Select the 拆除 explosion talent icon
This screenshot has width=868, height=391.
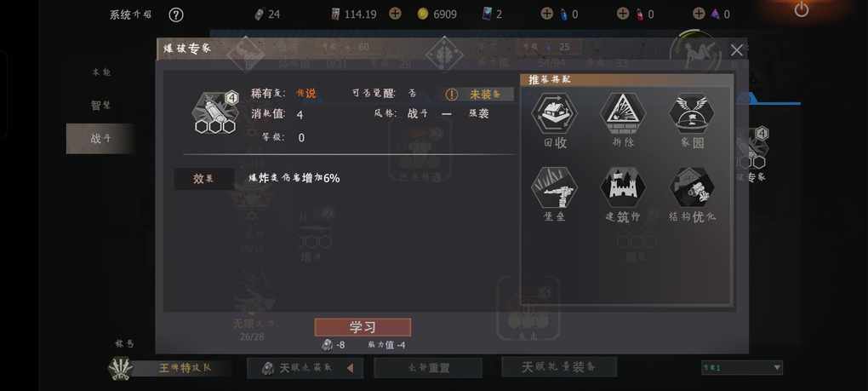click(x=623, y=113)
